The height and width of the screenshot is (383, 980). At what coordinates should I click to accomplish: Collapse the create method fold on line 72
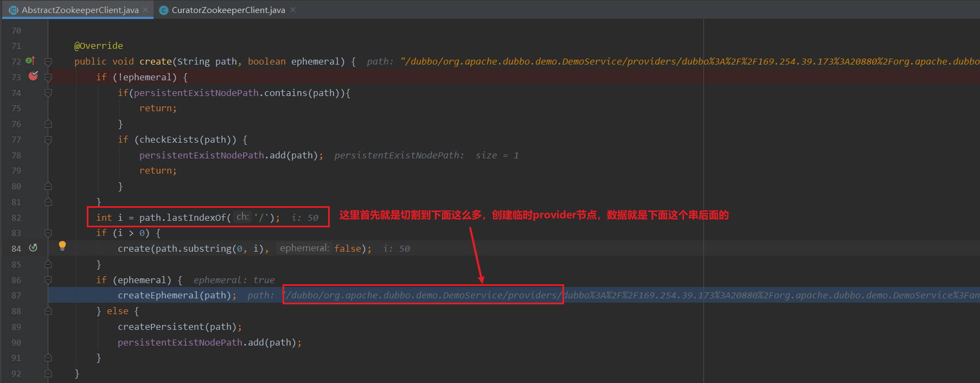[48, 62]
